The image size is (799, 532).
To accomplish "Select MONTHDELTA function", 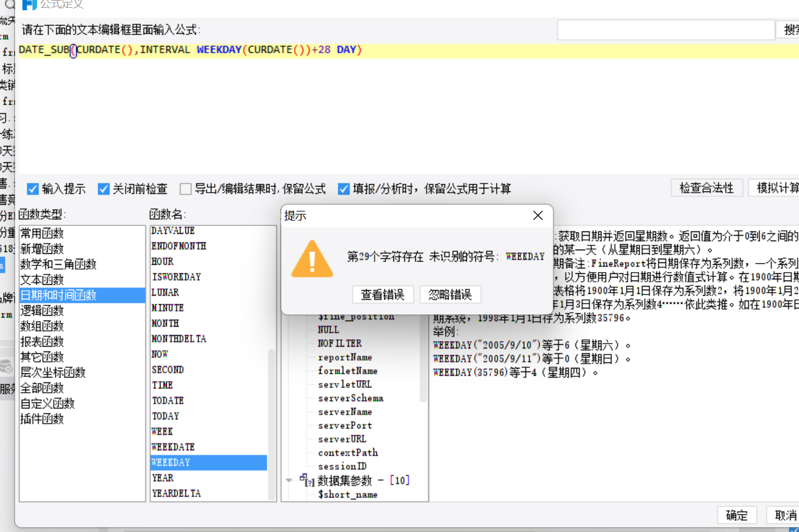I will point(179,339).
